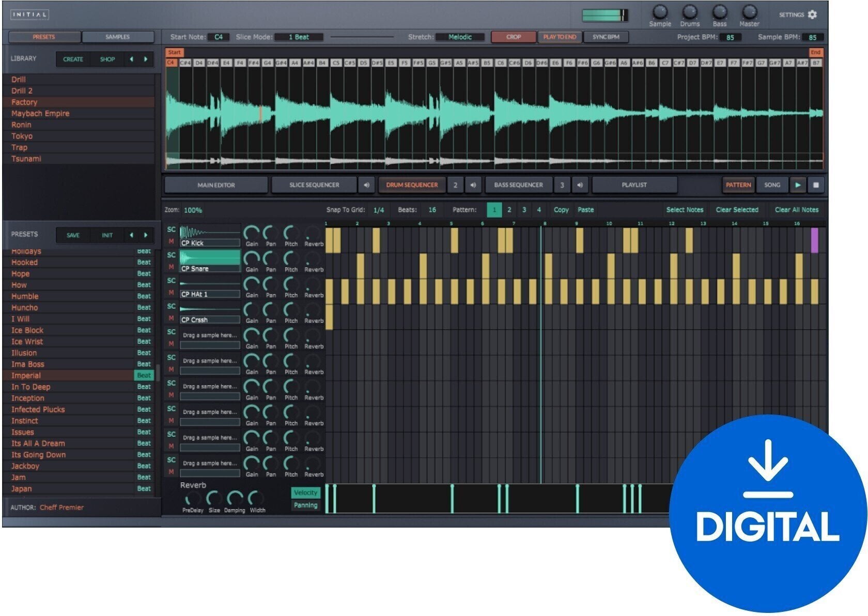868x616 pixels.
Task: Open the Stretch mode set to Melodic
Action: tap(460, 37)
